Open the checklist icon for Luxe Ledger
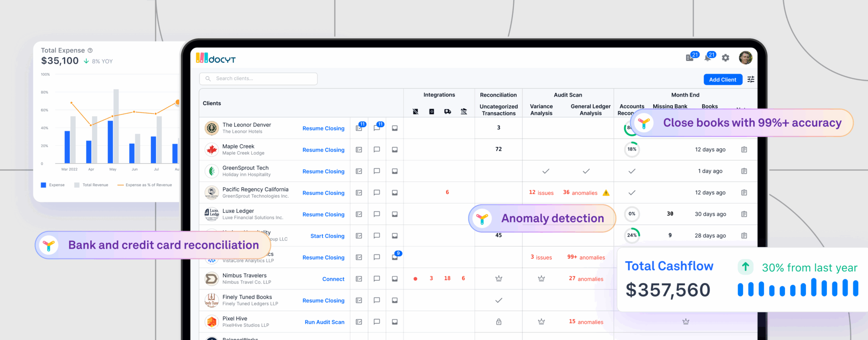 (359, 214)
